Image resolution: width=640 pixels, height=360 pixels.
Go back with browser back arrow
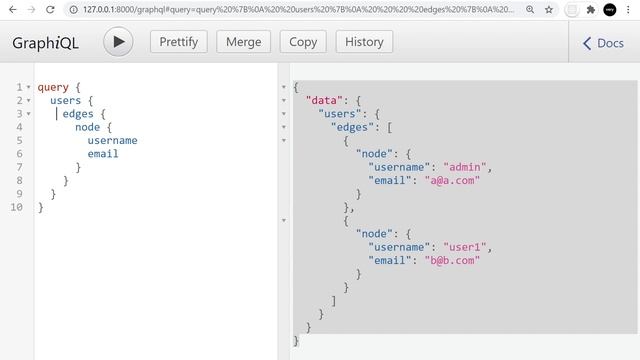coord(13,9)
